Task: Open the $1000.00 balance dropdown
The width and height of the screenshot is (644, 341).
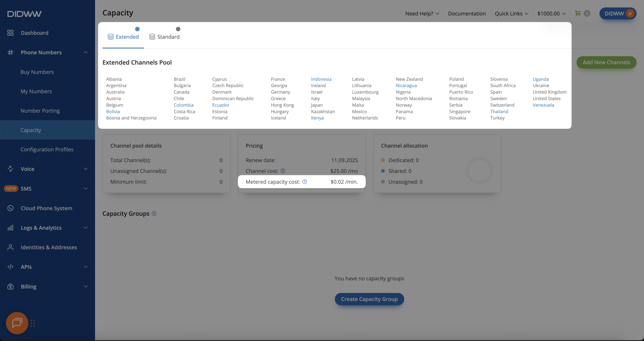Action: pyautogui.click(x=551, y=13)
